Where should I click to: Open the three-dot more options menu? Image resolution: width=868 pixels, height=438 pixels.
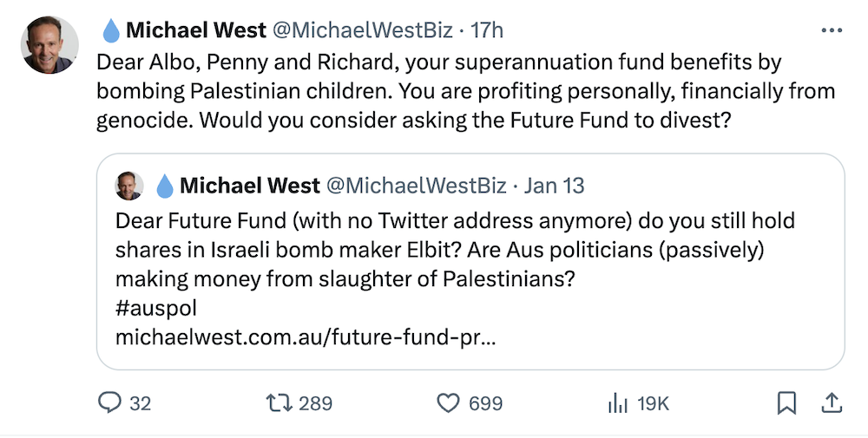[831, 31]
